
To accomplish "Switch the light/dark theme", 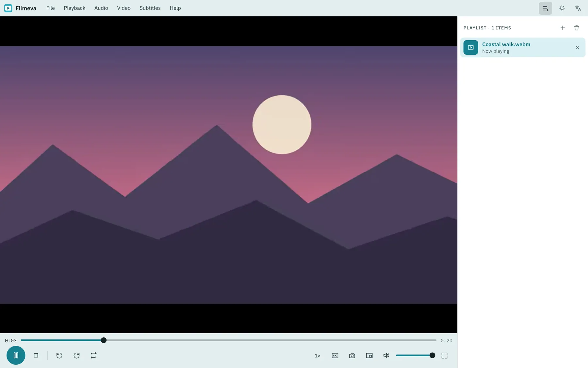I will coord(562,8).
